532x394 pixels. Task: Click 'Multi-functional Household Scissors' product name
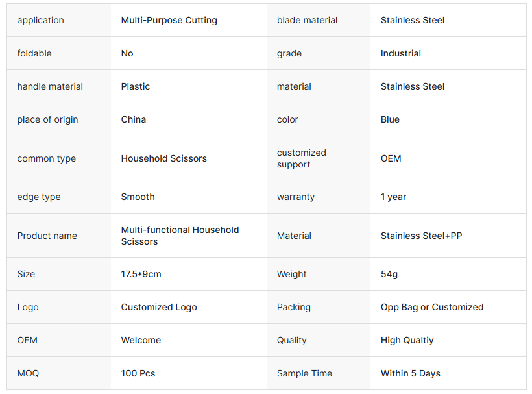coord(180,236)
